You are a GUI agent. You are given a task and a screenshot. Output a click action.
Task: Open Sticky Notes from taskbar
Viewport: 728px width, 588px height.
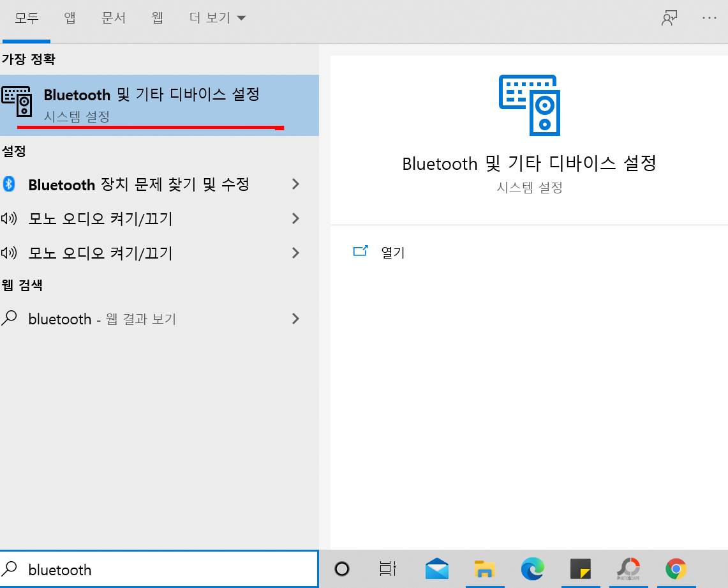click(x=581, y=569)
